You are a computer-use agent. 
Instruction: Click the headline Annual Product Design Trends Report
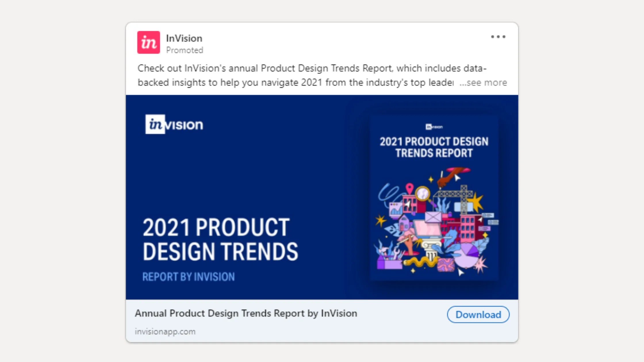click(246, 313)
